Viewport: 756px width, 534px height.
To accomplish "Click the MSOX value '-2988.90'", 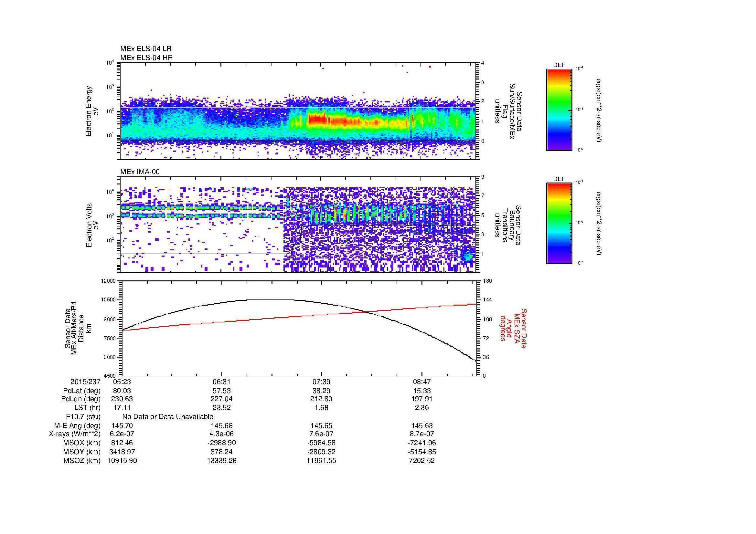I will pos(222,443).
